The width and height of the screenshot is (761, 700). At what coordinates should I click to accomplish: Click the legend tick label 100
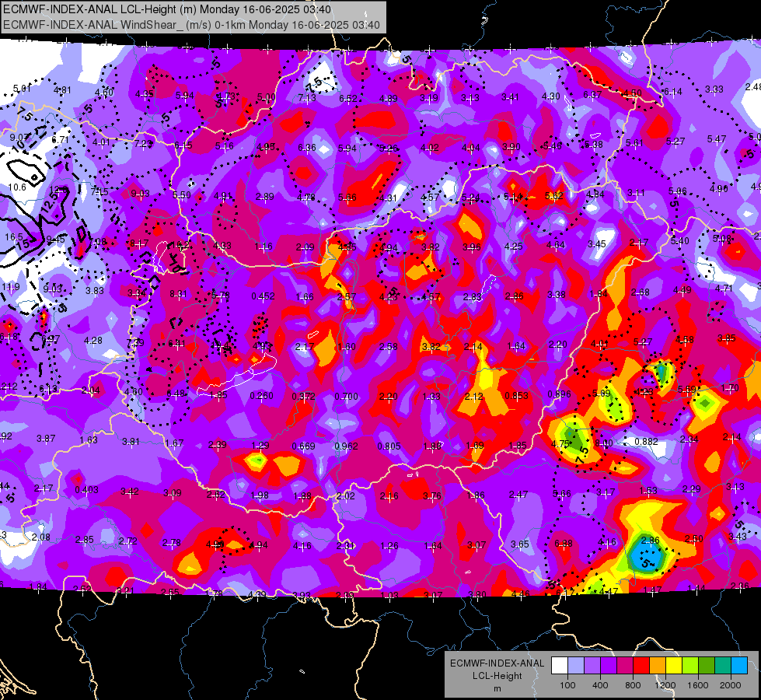click(567, 685)
